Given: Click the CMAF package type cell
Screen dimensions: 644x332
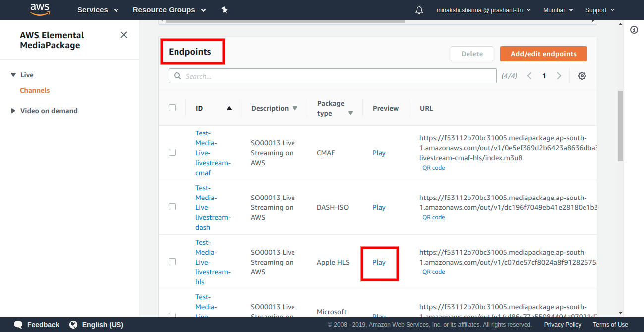Looking at the screenshot, I should point(326,153).
